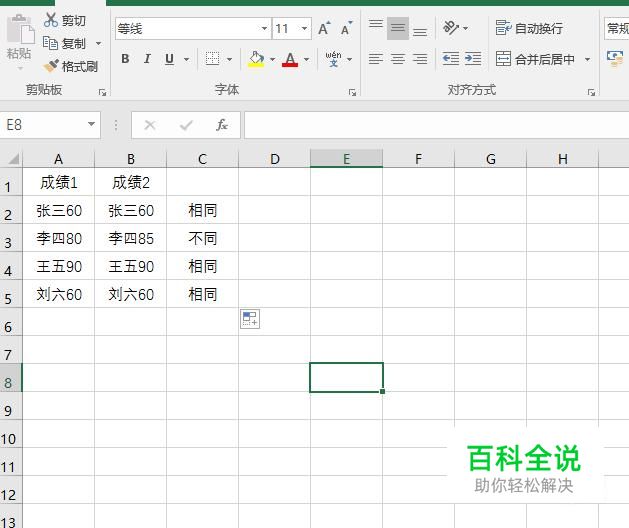The width and height of the screenshot is (629, 528).
Task: Apply yellow fill color bucket
Action: [x=256, y=59]
